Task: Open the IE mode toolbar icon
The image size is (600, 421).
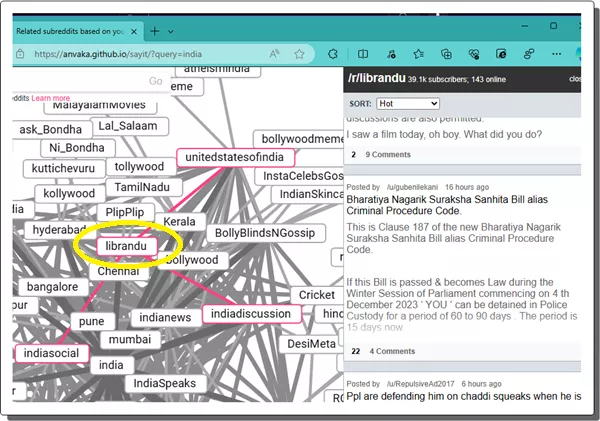Action: click(501, 54)
